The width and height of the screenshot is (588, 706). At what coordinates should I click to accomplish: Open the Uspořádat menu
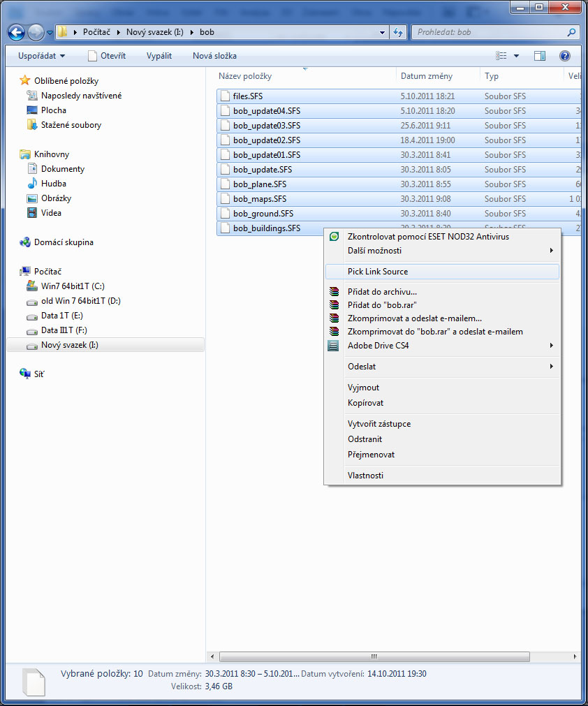[x=41, y=56]
